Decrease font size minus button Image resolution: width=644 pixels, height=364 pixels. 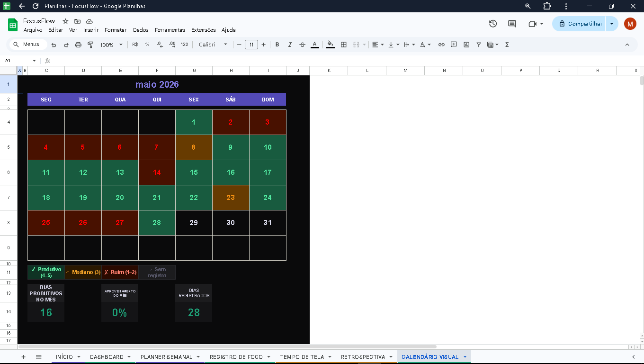[239, 45]
